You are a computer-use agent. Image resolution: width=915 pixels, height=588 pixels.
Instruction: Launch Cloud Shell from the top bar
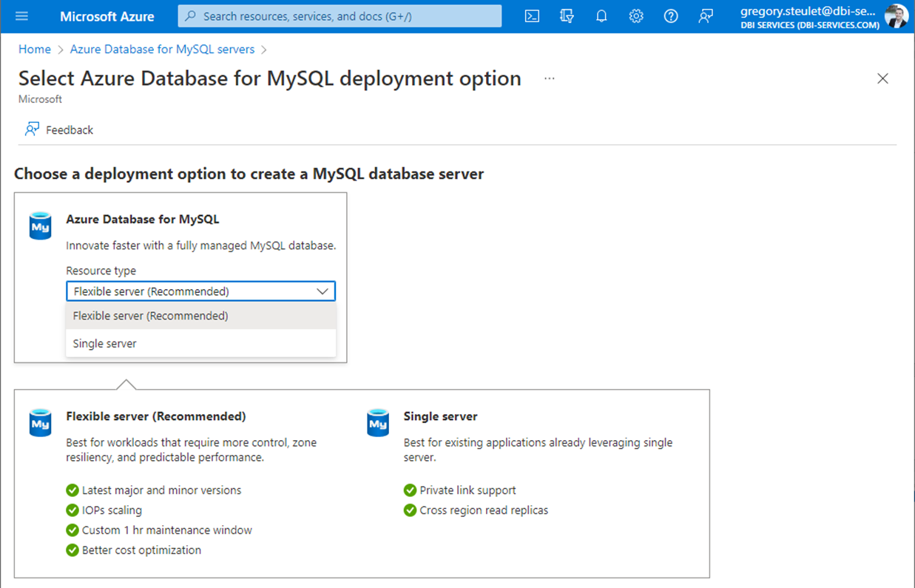click(x=532, y=16)
